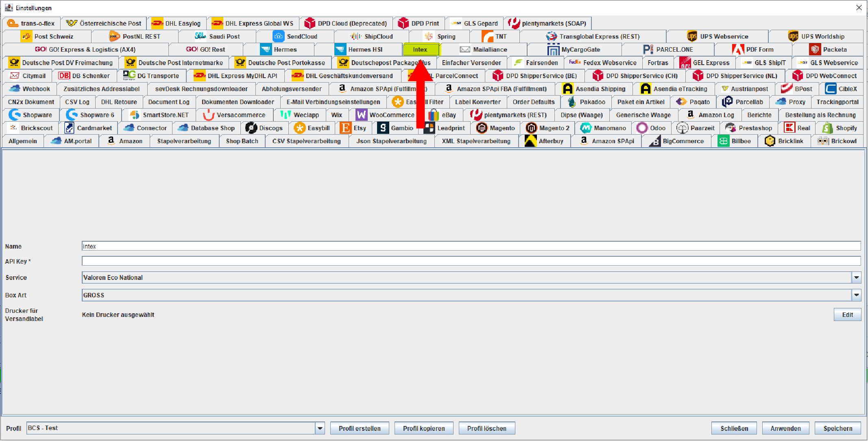Open the Stapelverarbeitung tab

point(184,141)
